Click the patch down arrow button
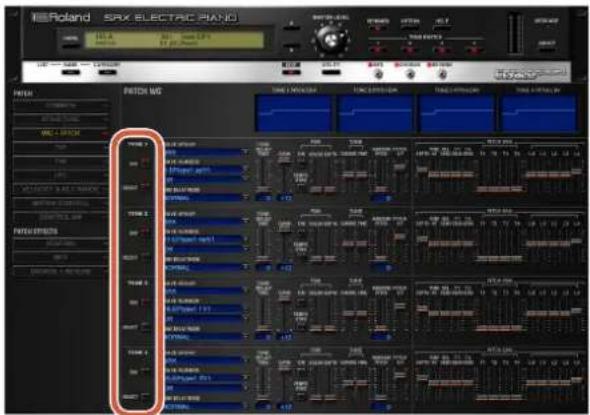The width and height of the screenshot is (590, 415). point(292,46)
